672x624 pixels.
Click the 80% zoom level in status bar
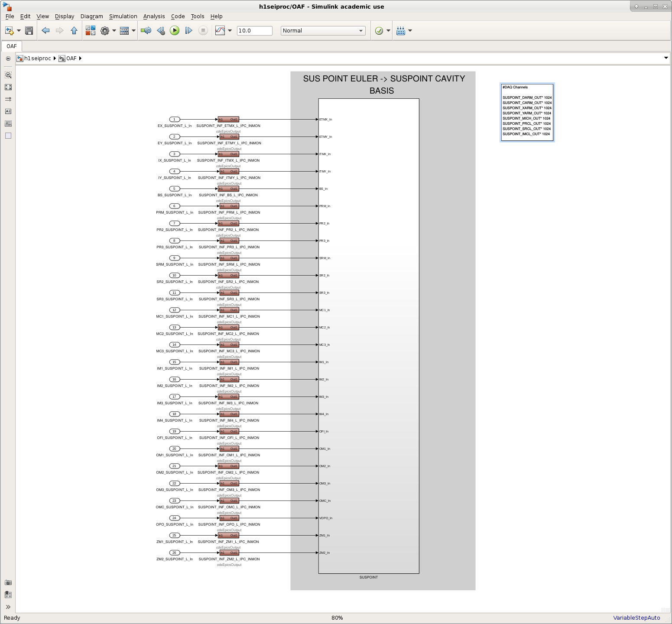[x=337, y=618]
